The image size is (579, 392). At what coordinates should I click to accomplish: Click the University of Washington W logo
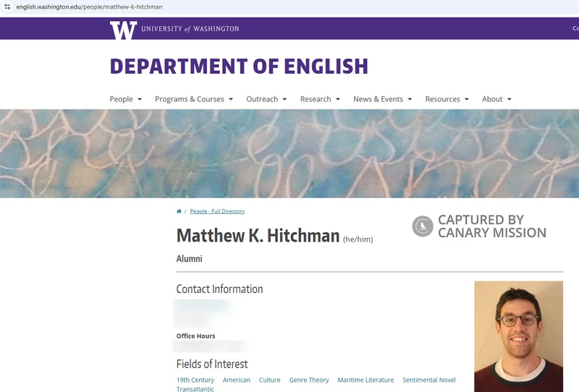tap(123, 30)
